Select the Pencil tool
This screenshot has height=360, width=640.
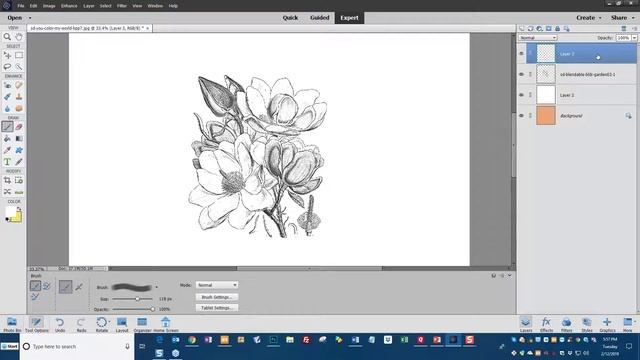[19, 162]
